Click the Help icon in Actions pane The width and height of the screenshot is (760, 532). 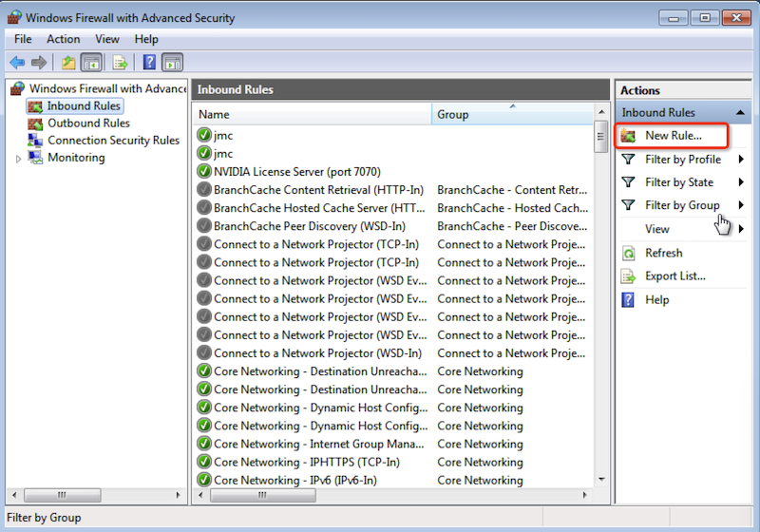tap(628, 300)
